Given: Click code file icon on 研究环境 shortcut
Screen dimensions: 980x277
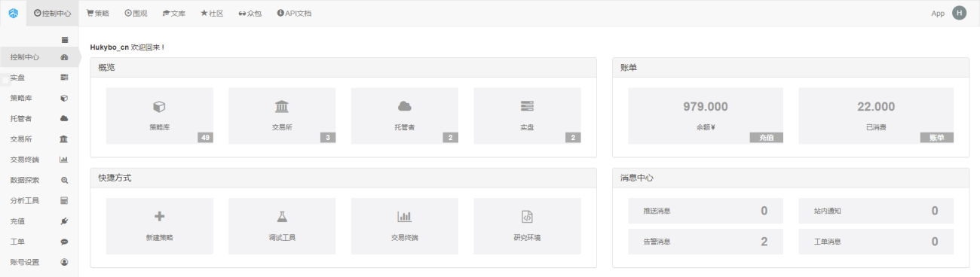Looking at the screenshot, I should [527, 217].
